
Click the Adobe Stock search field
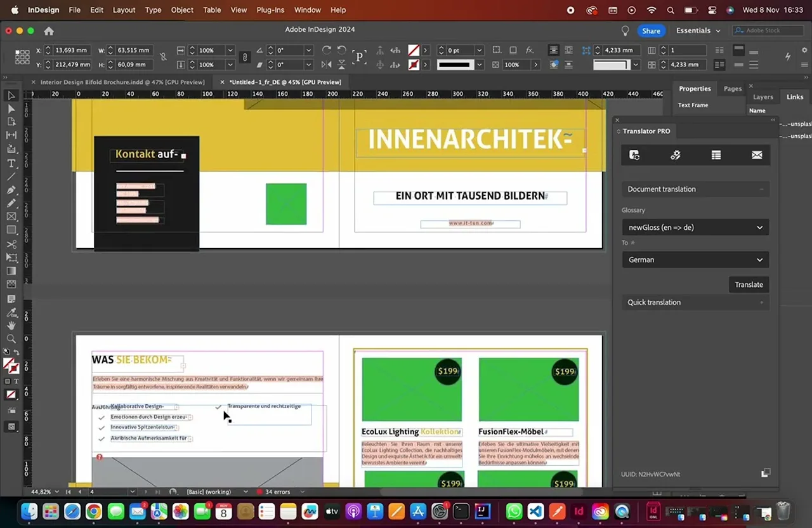point(768,30)
